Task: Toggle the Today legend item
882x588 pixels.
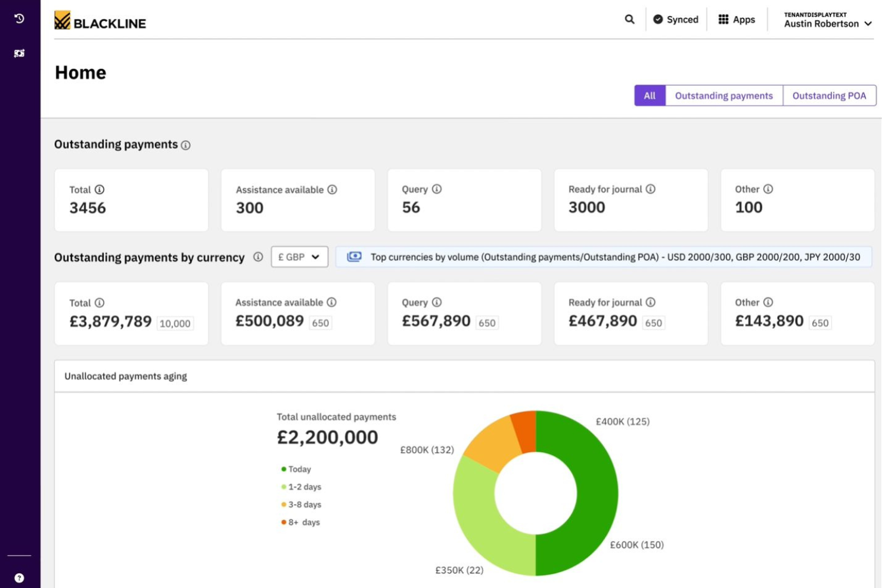Action: pyautogui.click(x=297, y=469)
